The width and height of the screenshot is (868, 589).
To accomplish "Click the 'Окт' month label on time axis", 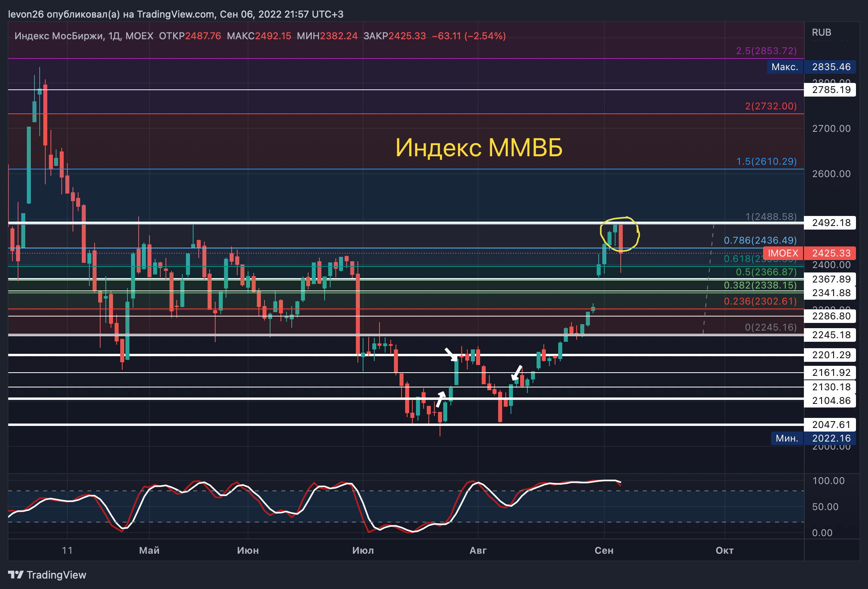I will tap(725, 551).
